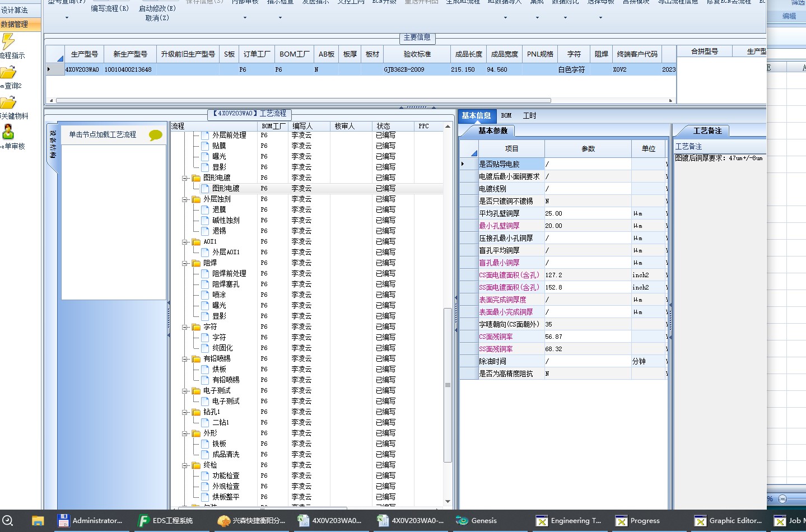806x532 pixels.
Task: Click the yellow speech bubble icon
Action: coord(155,135)
